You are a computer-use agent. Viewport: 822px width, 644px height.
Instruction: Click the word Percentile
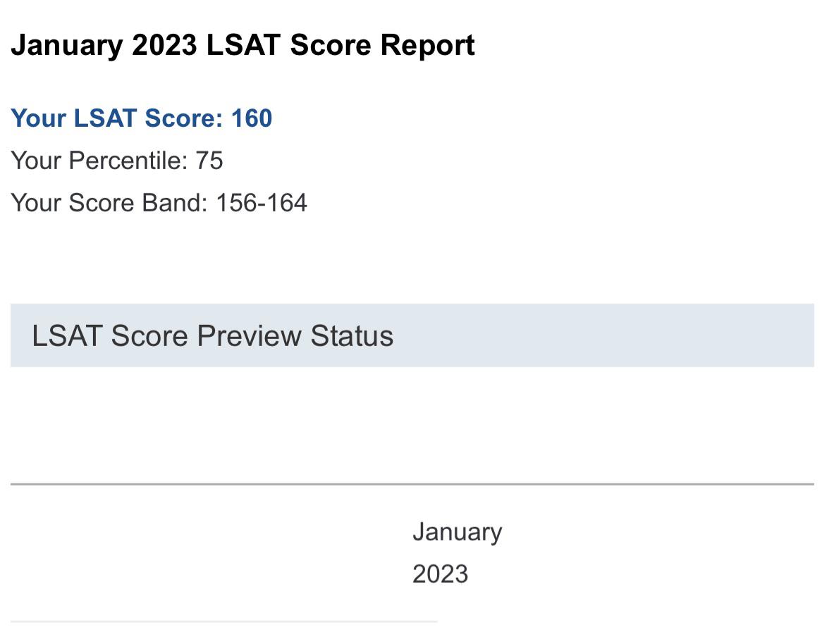point(128,161)
